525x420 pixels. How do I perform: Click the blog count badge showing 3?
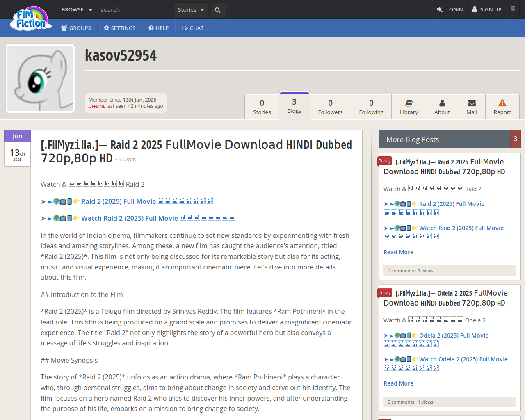[516, 139]
